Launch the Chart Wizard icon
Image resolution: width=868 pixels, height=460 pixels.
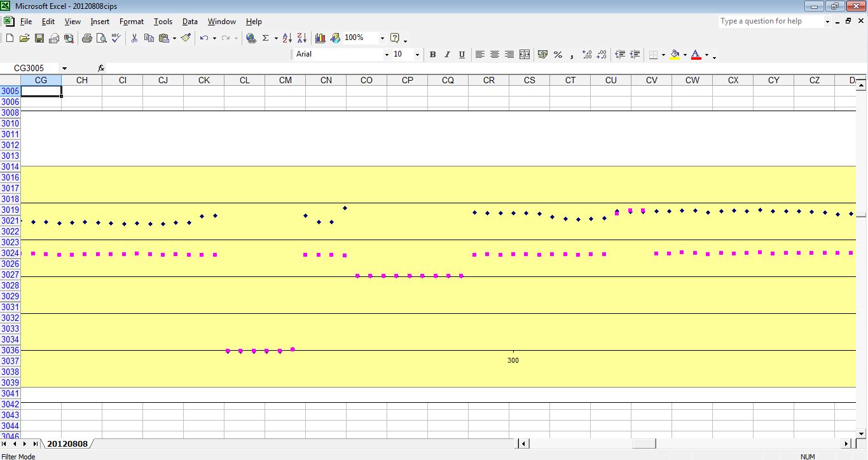coord(320,38)
